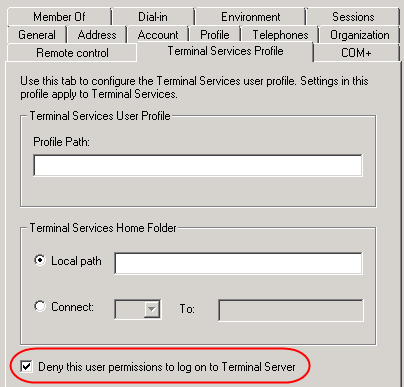Select the Environment tab
This screenshot has width=404, height=387.
(x=250, y=17)
